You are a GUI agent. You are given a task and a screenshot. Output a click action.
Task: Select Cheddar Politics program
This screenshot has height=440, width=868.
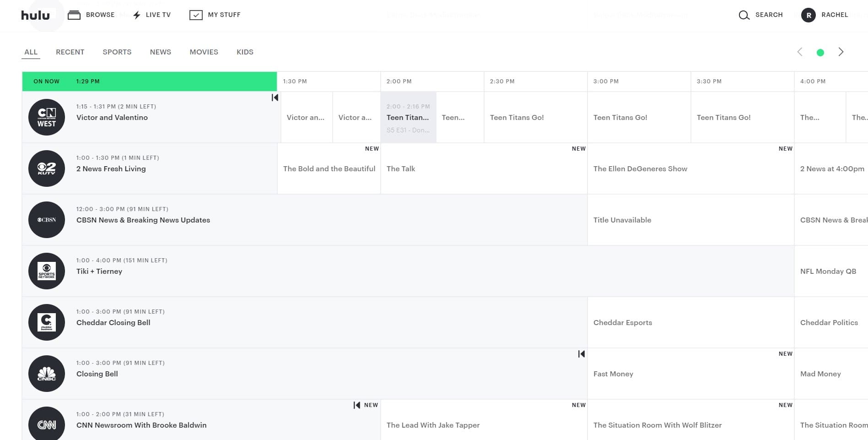(831, 322)
